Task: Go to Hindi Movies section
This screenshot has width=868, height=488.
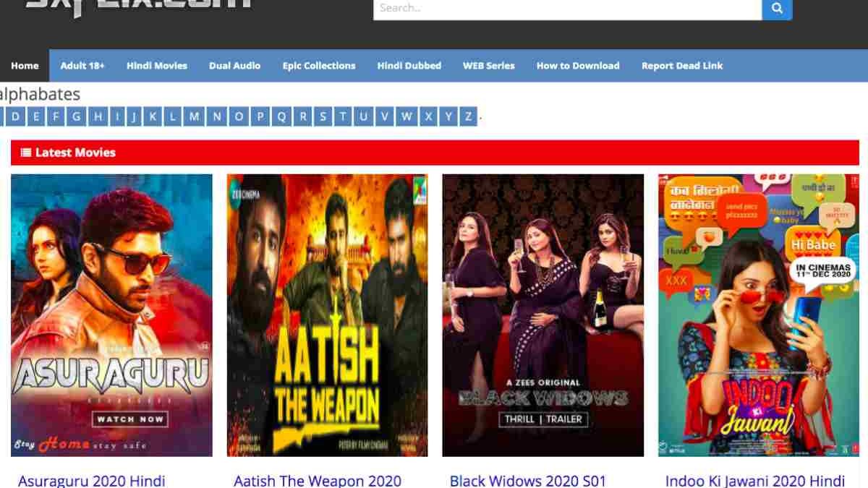Action: (157, 66)
